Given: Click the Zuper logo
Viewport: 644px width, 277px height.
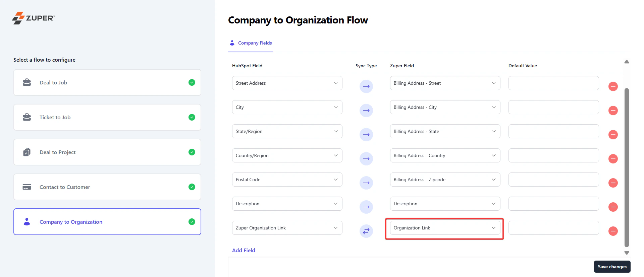Looking at the screenshot, I should point(34,18).
